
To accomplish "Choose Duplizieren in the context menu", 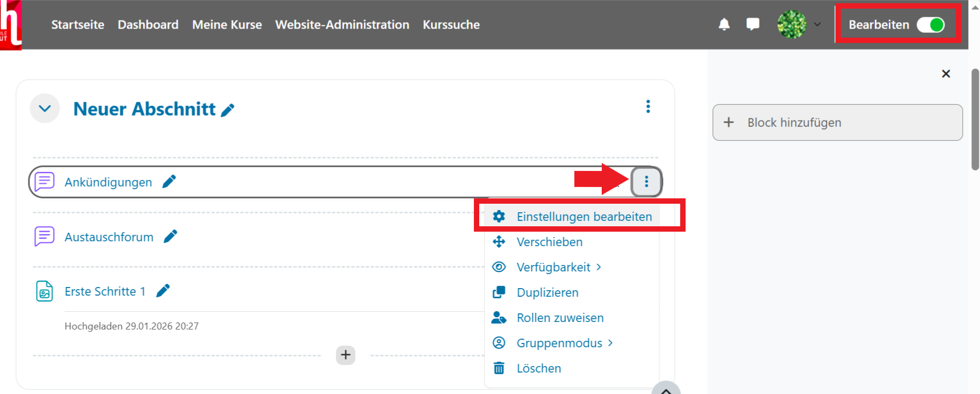I will (547, 292).
